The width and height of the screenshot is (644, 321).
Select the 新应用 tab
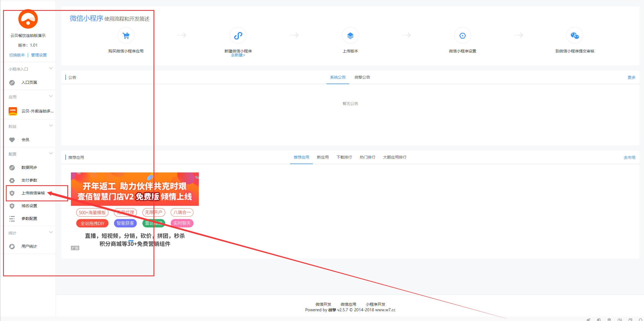pos(323,157)
